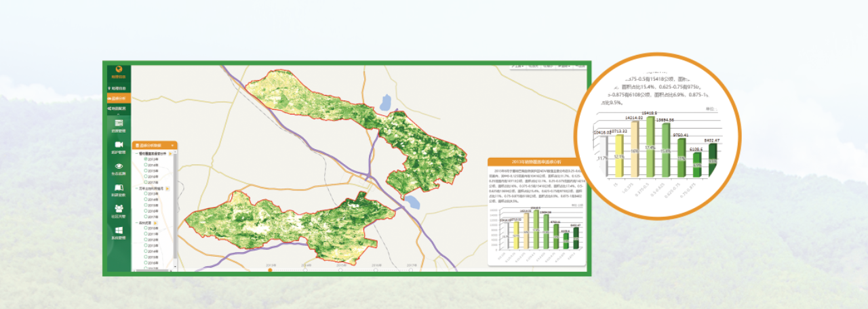Jump to 2017年 on the bottom timeline
Screen dimensions: 868x309
tap(412, 269)
